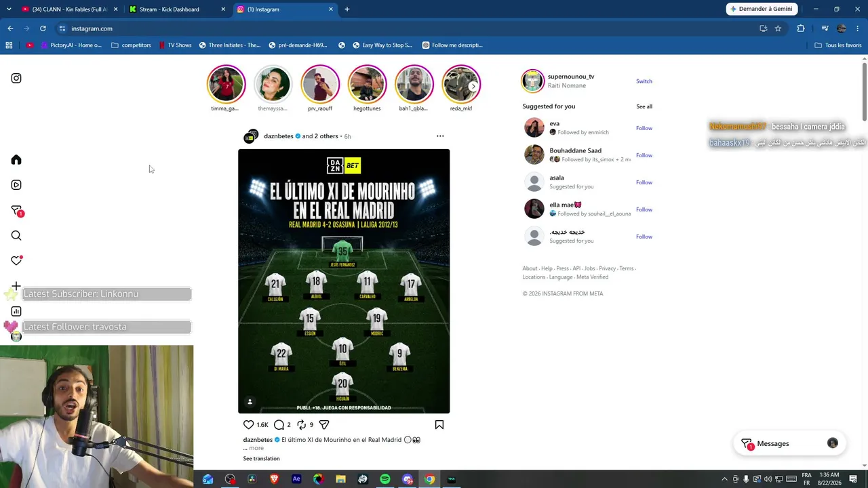This screenshot has height=488, width=868.
Task: Go to Instagram Home feed
Action: (16, 160)
